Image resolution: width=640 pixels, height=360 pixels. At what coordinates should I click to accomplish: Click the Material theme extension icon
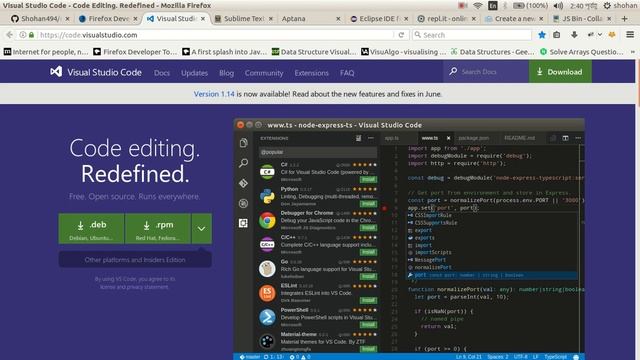(x=267, y=341)
